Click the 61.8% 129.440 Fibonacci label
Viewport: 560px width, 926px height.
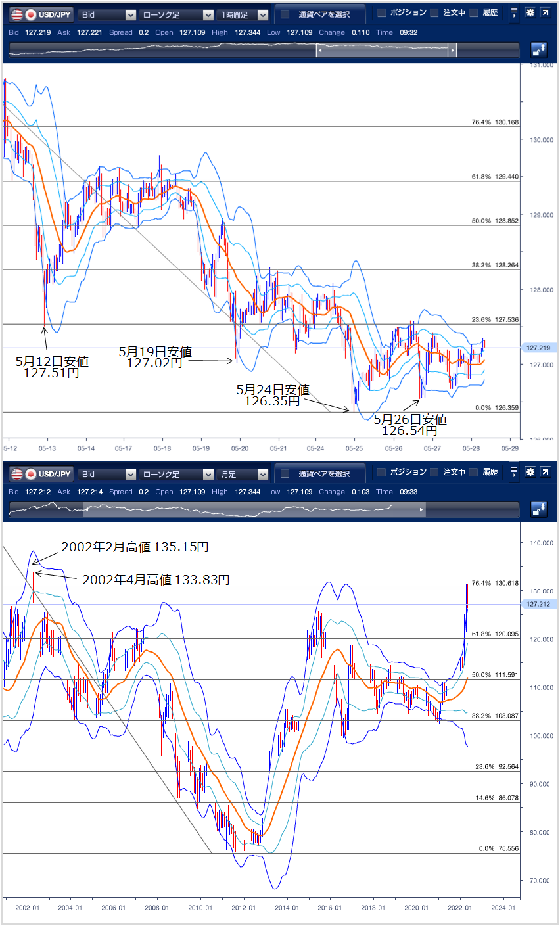496,177
